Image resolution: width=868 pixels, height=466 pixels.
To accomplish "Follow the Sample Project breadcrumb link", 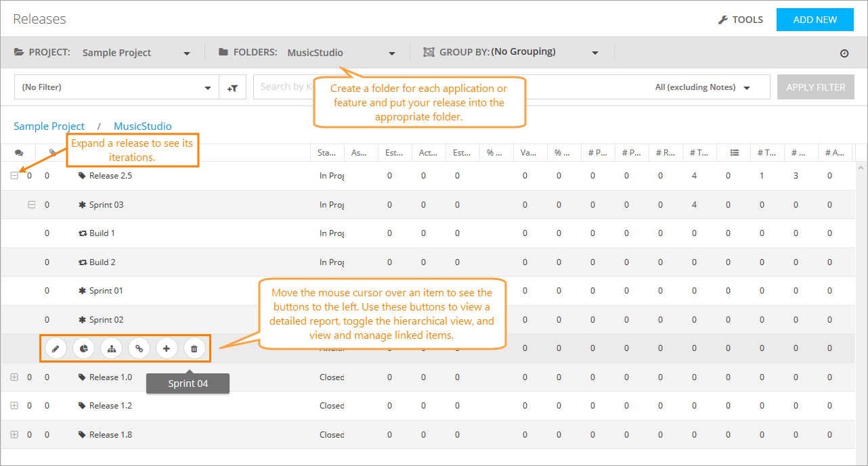I will (49, 126).
